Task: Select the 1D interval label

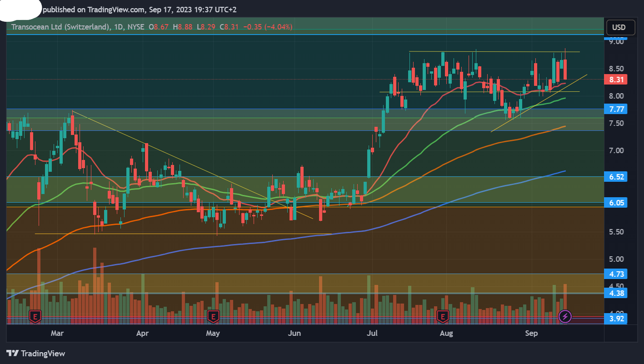Action: coord(119,27)
